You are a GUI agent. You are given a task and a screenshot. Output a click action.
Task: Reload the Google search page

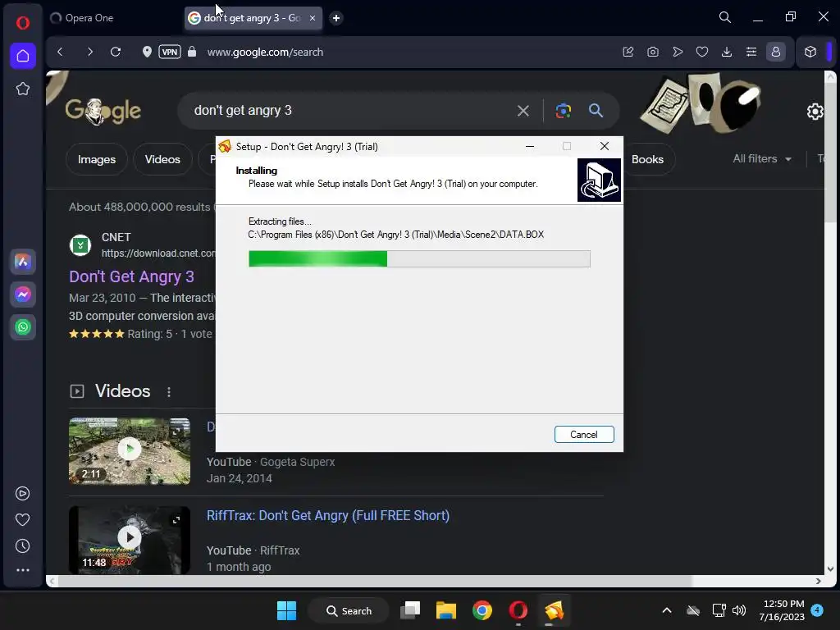point(115,52)
